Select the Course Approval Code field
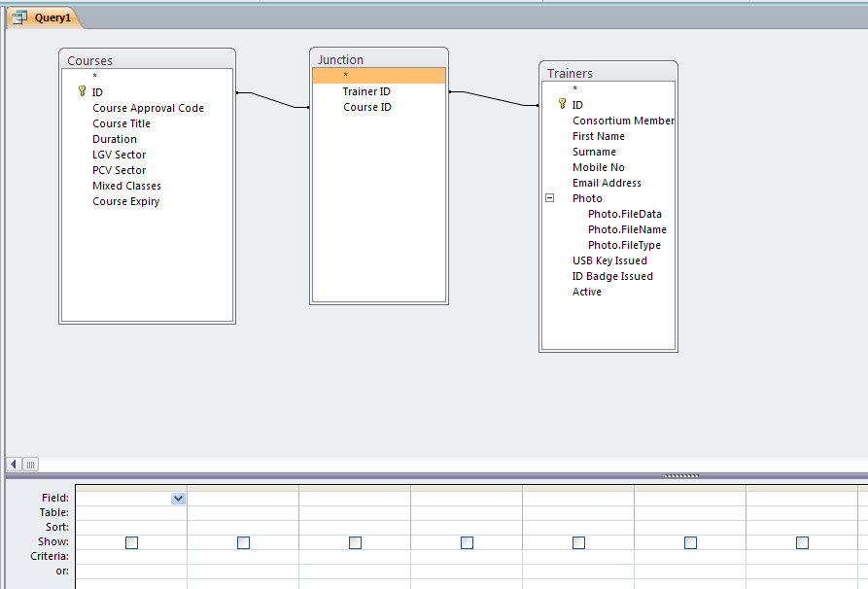The image size is (868, 589). tap(148, 108)
